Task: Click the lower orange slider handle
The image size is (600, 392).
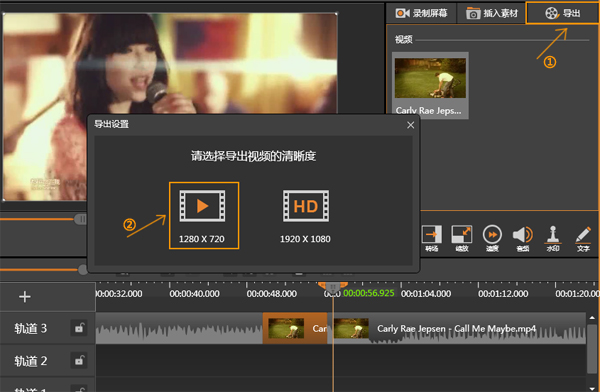Action: (x=82, y=270)
